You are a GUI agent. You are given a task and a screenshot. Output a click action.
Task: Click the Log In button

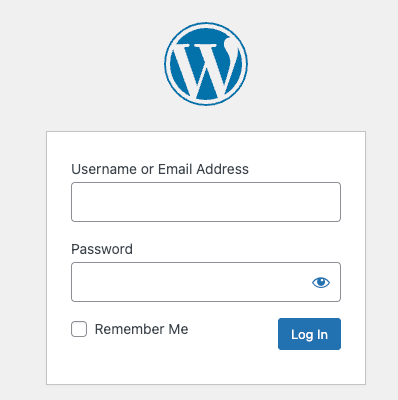point(309,334)
